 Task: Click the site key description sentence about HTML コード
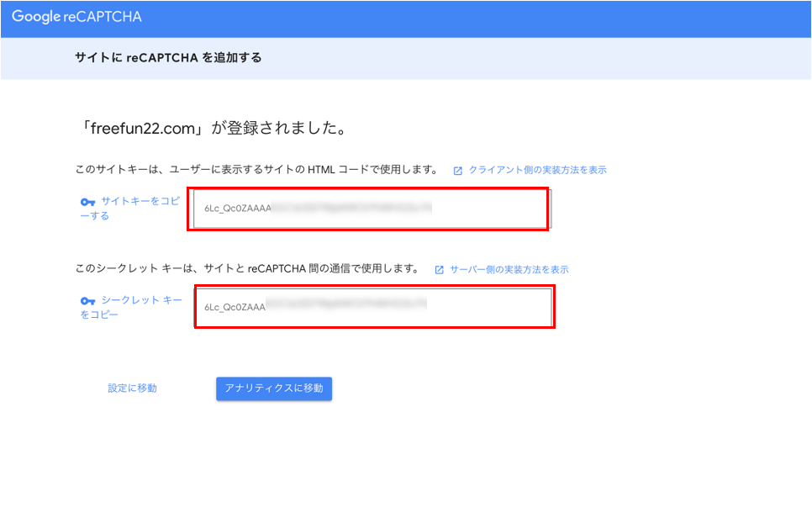click(x=257, y=169)
